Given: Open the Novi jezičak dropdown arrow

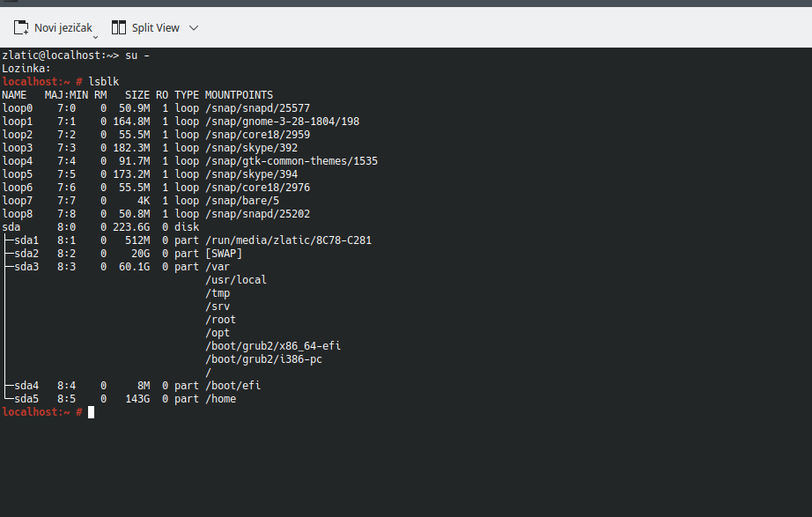Looking at the screenshot, I should [95, 38].
